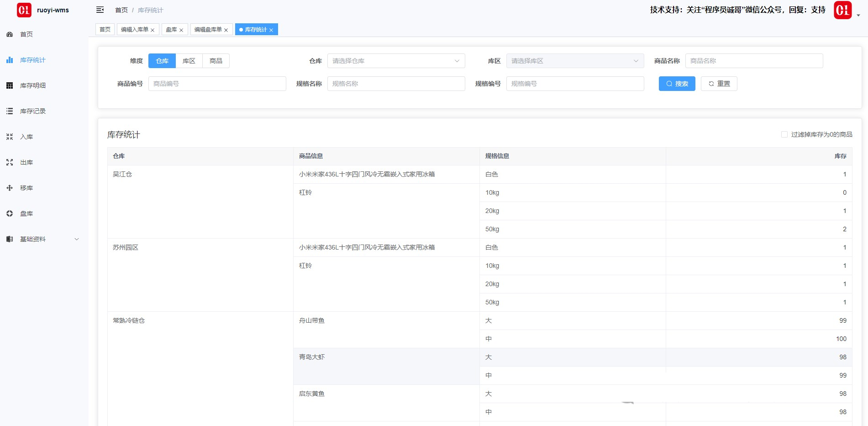Click the 重置 reset button
The image size is (868, 426).
719,84
